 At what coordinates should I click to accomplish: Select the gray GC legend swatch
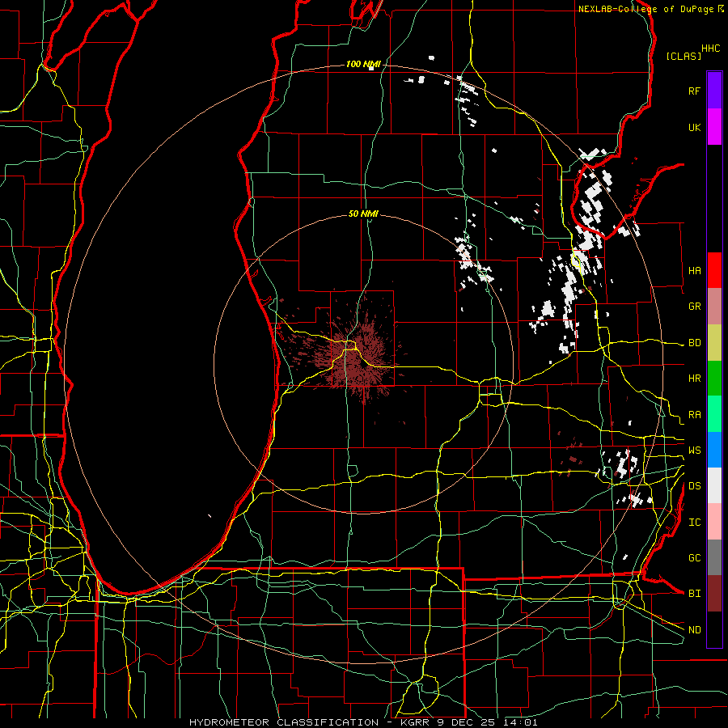(714, 557)
